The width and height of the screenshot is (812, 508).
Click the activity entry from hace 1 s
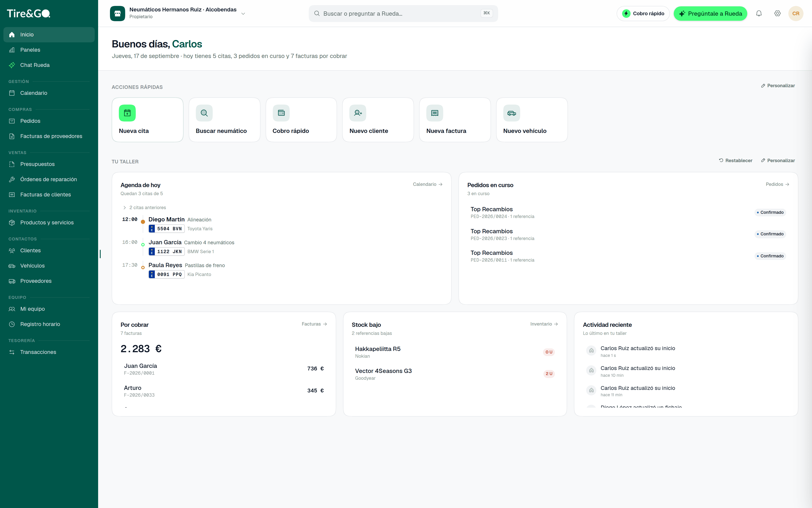(x=686, y=351)
